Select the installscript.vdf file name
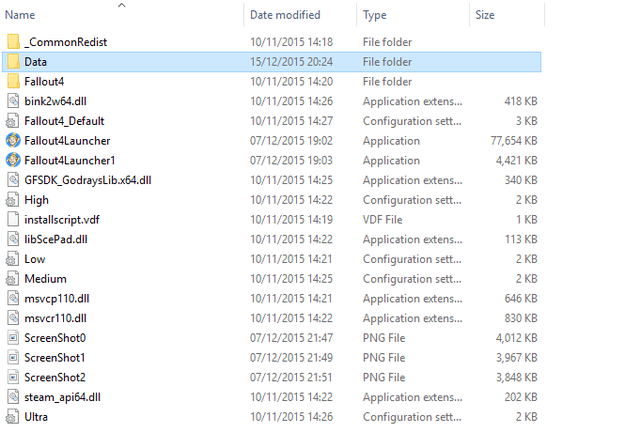The height and width of the screenshot is (448, 640). point(62,220)
